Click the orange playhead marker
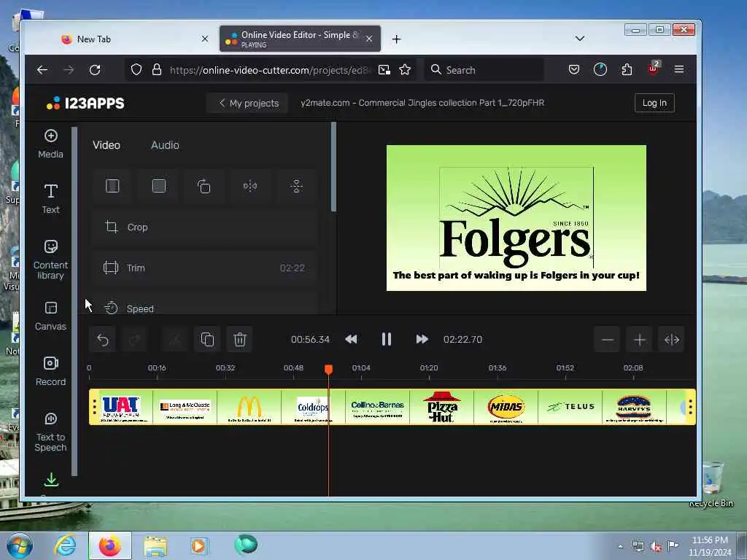 coord(329,369)
